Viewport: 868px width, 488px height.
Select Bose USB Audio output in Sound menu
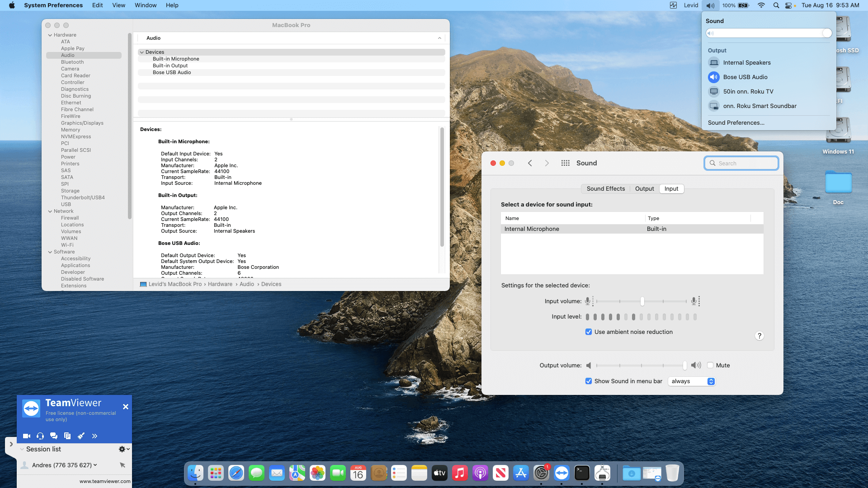click(x=769, y=77)
